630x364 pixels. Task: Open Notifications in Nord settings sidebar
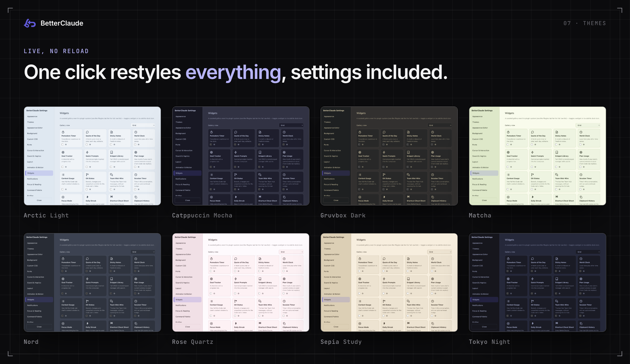point(39,305)
